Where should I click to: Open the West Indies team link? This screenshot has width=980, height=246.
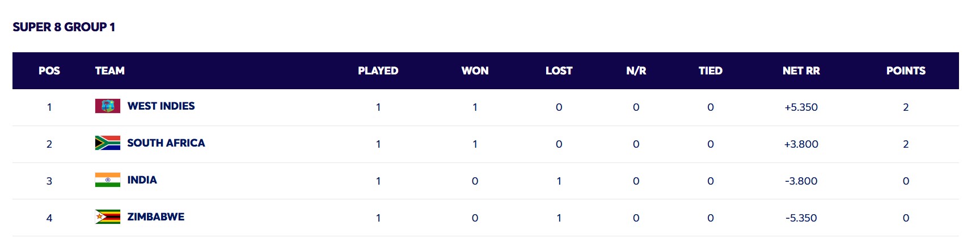coord(161,106)
